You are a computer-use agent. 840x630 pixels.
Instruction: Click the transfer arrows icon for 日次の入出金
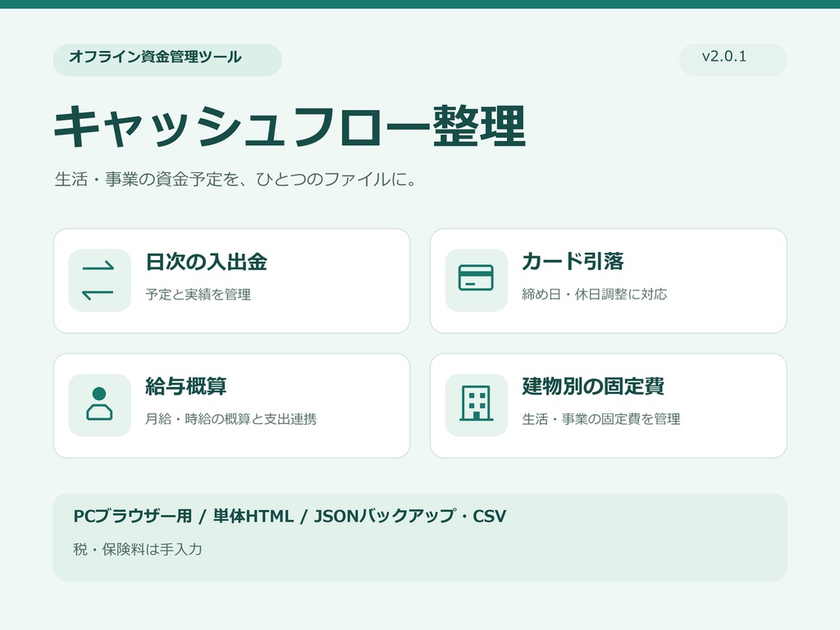(99, 281)
